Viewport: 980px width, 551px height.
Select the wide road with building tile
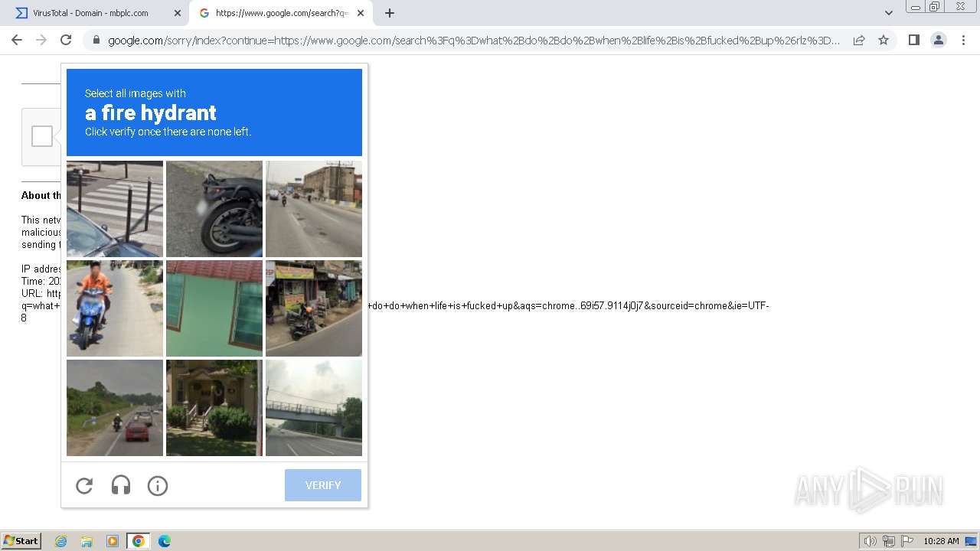[x=314, y=209]
